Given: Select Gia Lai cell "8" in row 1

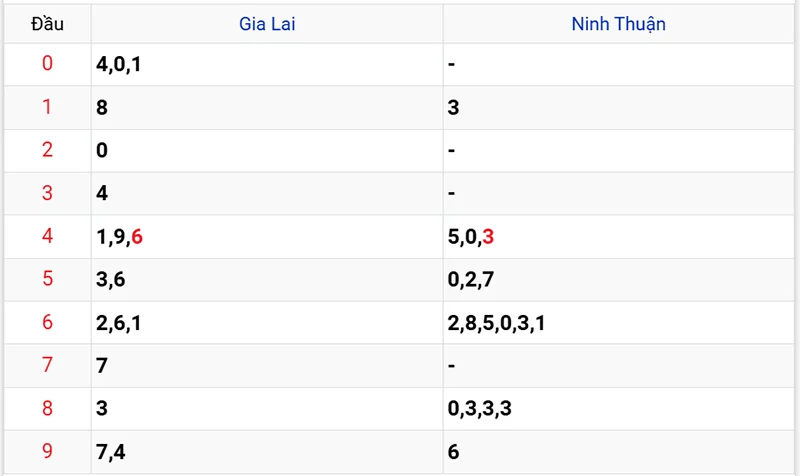Looking at the screenshot, I should (x=103, y=108).
